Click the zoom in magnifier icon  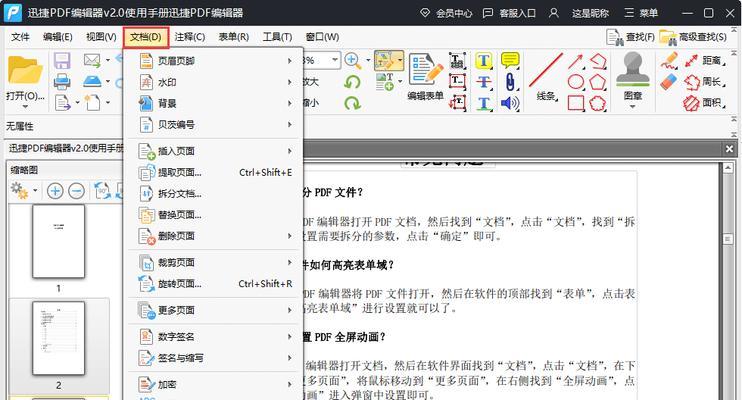click(x=353, y=61)
